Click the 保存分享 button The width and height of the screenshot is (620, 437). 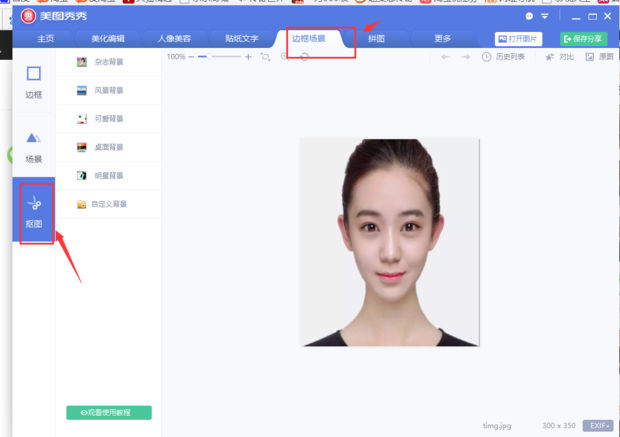(x=583, y=39)
